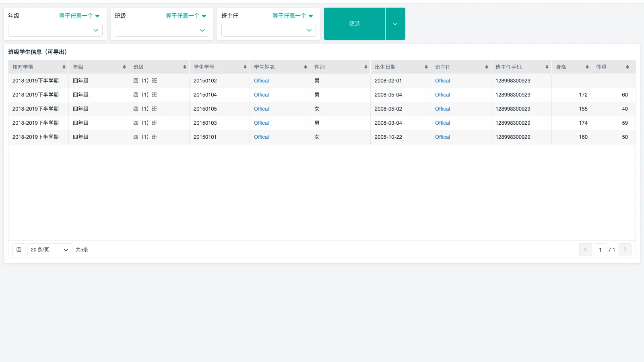Sort by 核对学期 column sort icon
Image resolution: width=644 pixels, height=362 pixels.
pos(64,67)
